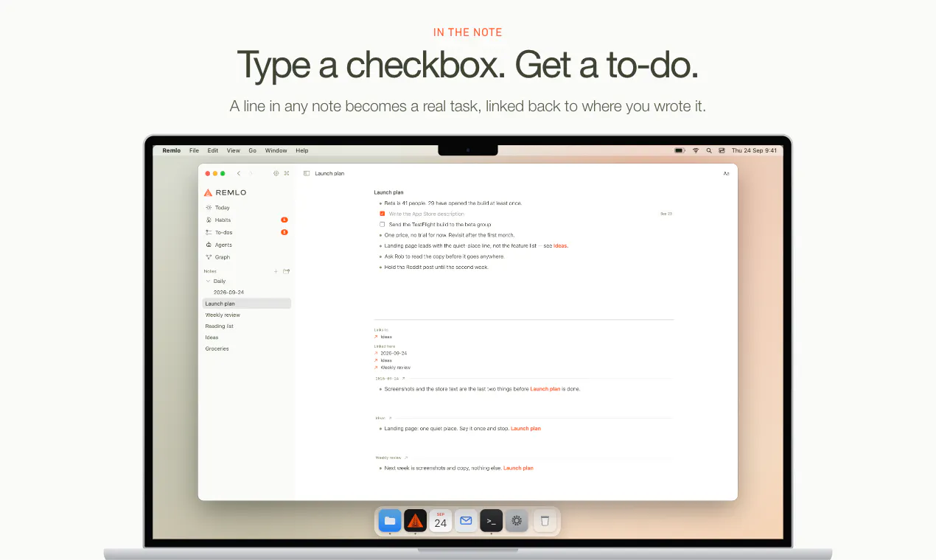Click the battery status icon
The image size is (936, 560).
click(680, 150)
